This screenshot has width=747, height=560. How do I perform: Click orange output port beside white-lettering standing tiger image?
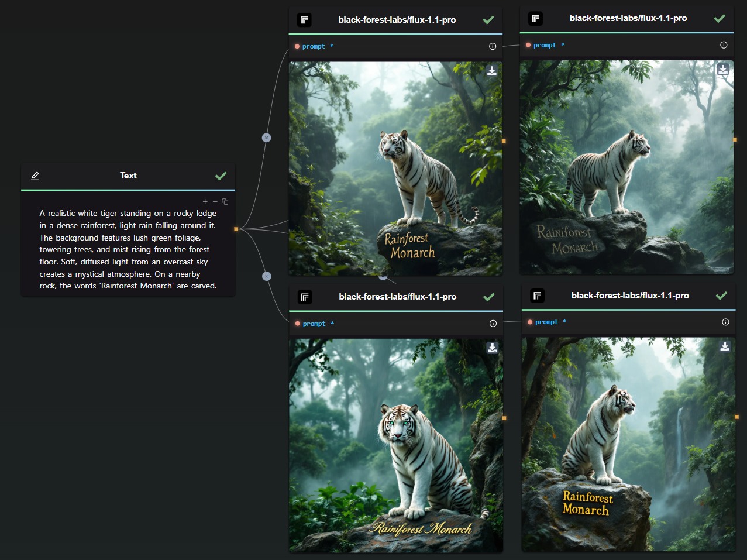pos(504,141)
